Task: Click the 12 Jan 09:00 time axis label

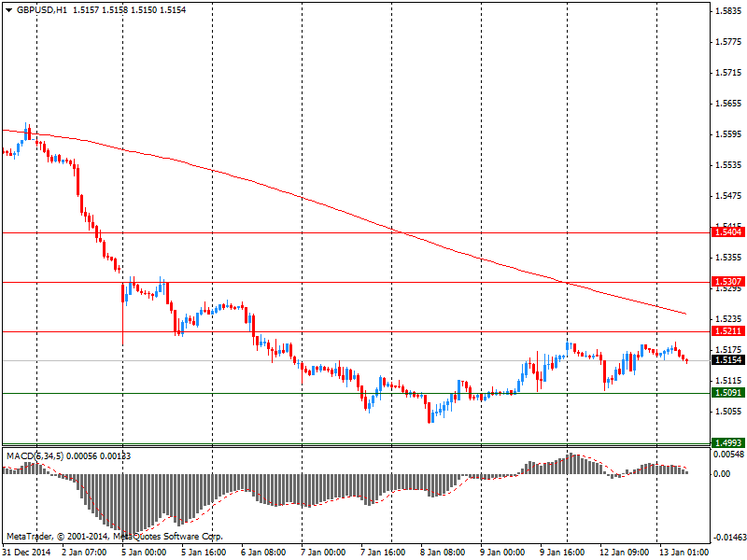Action: click(624, 553)
